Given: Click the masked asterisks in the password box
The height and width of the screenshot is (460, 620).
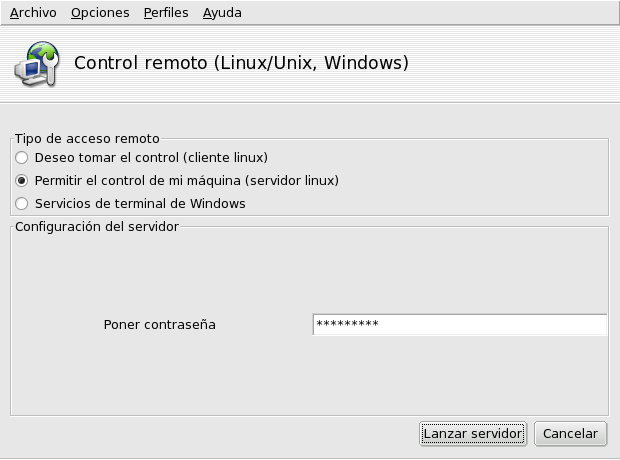Looking at the screenshot, I should pyautogui.click(x=348, y=324).
